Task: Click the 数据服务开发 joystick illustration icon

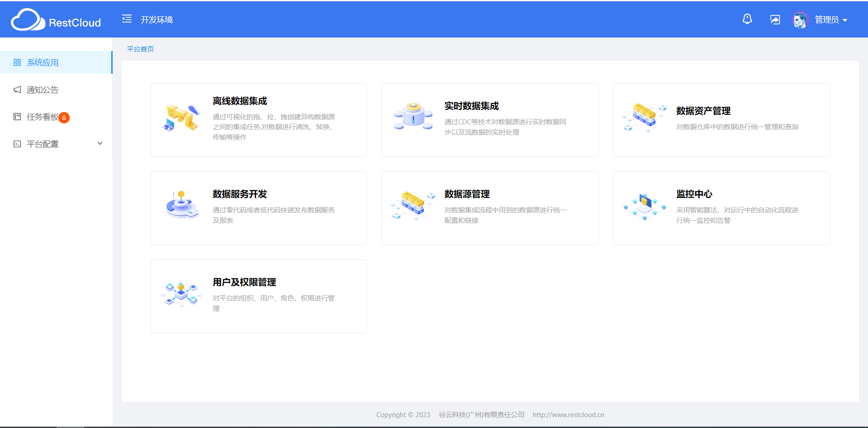Action: pos(182,205)
